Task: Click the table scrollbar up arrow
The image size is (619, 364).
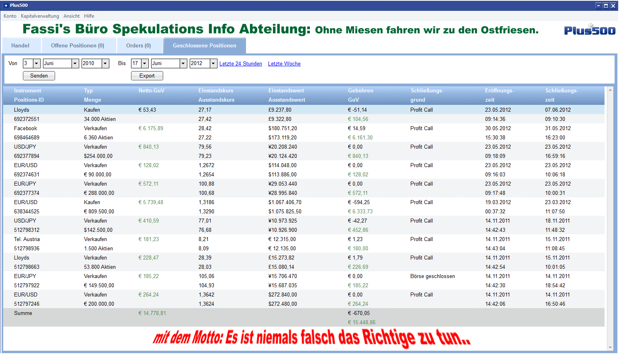Action: click(x=610, y=90)
